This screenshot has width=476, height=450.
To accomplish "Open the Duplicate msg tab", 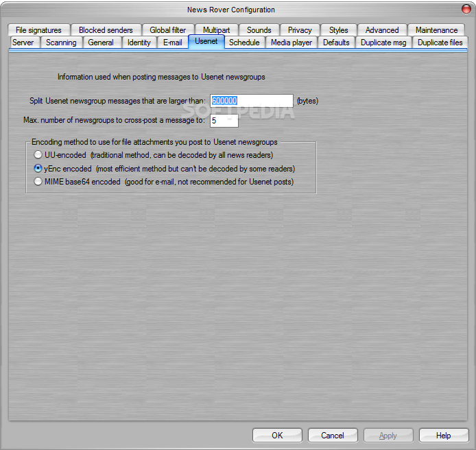I will [x=383, y=43].
